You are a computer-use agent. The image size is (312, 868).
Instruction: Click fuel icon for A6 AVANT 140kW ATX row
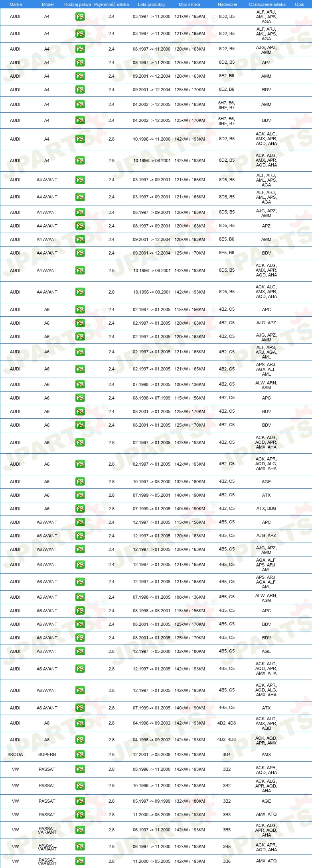[80, 708]
